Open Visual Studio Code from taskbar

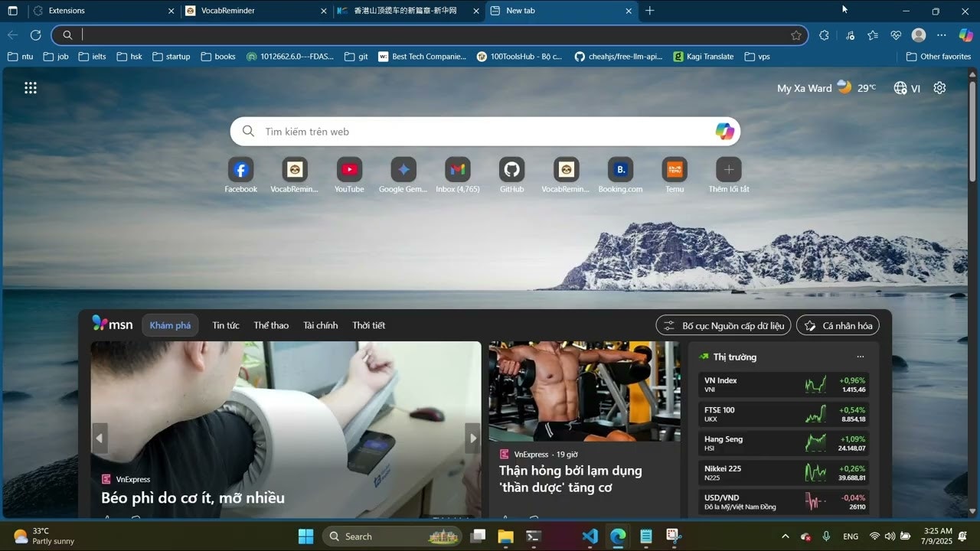(590, 536)
